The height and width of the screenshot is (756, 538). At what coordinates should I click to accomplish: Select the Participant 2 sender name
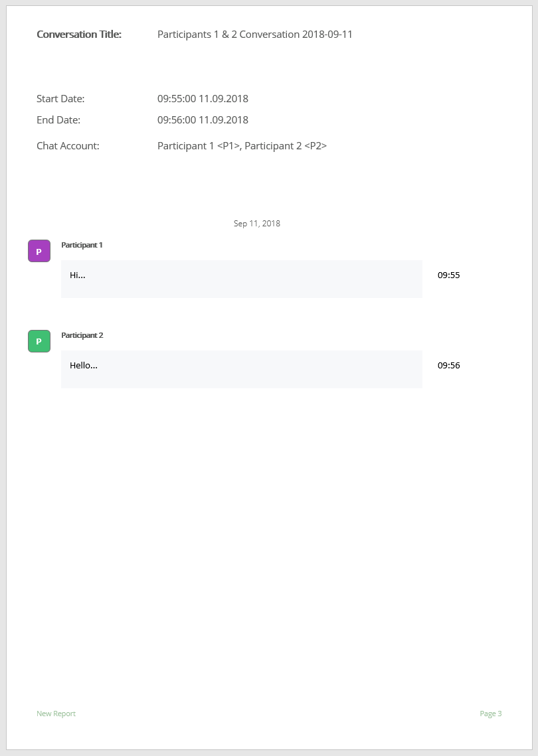(x=82, y=335)
